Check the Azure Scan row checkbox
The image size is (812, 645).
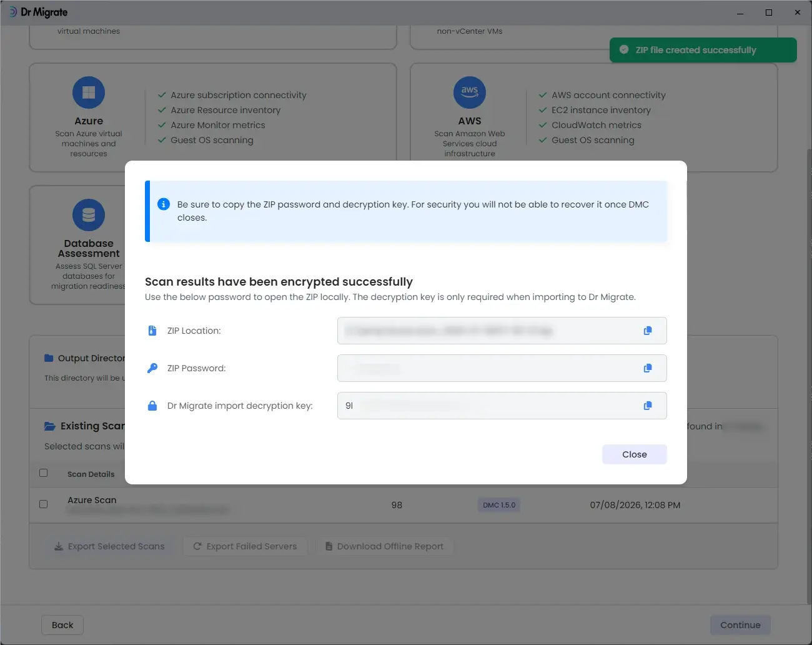pyautogui.click(x=44, y=504)
